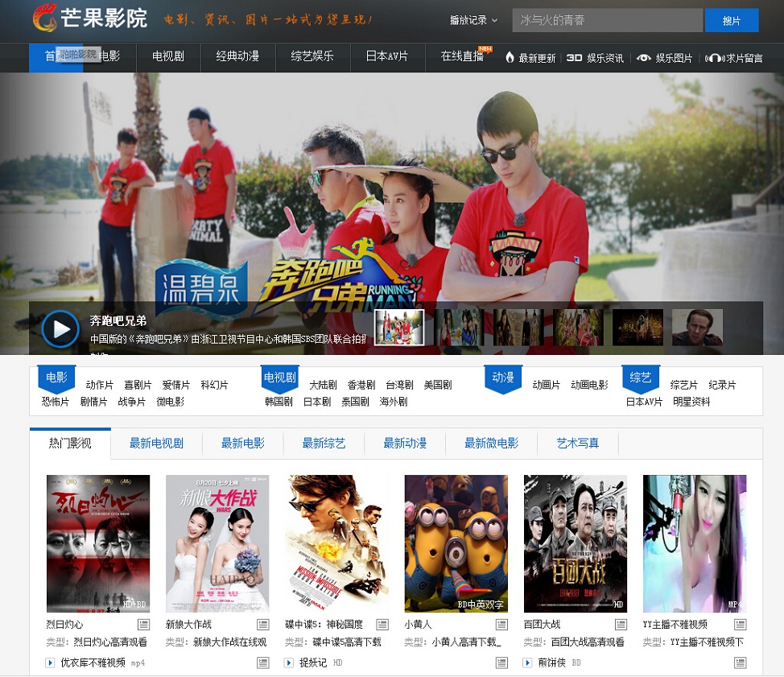This screenshot has width=784, height=677.
Task: Click the list icon beside 小黄人 title
Action: point(501,625)
